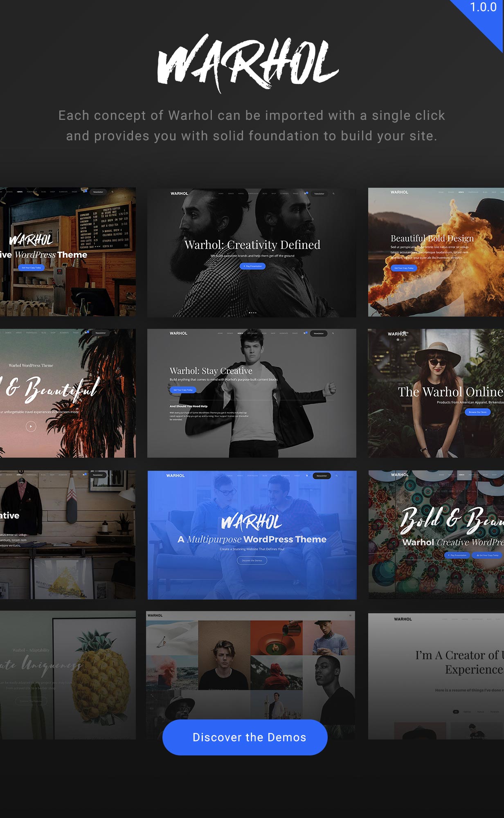Click 'Warhol: Creativity Defined' headline
The width and height of the screenshot is (504, 818).
point(252,245)
